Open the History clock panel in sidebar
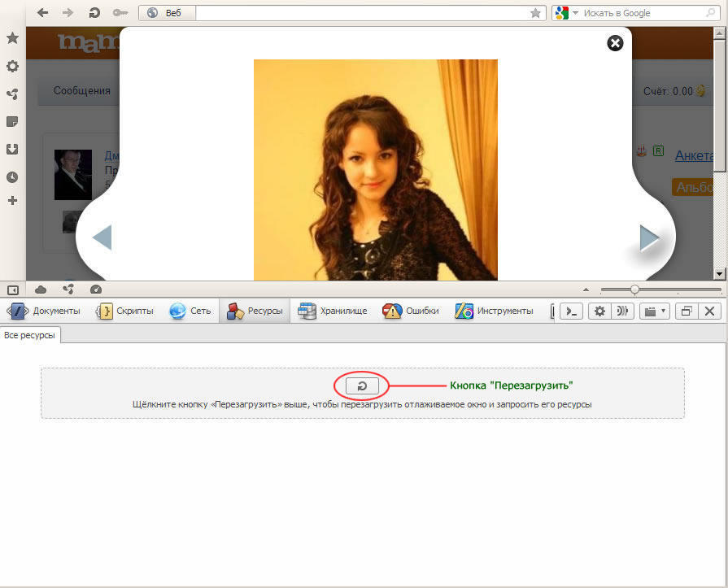Screen dimensions: 728x588 click(12, 176)
